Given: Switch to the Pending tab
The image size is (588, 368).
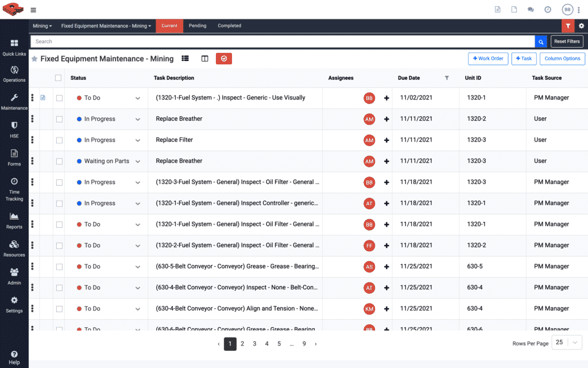Looking at the screenshot, I should (198, 26).
